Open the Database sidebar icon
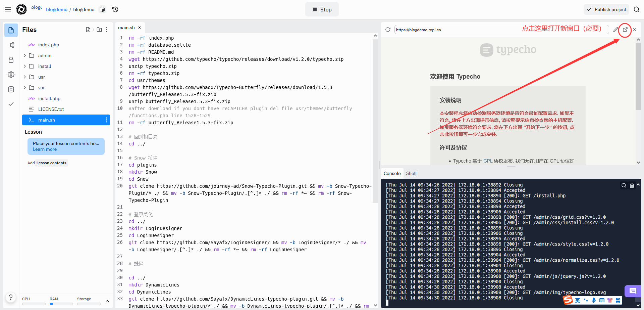This screenshot has height=310, width=644. [11, 89]
